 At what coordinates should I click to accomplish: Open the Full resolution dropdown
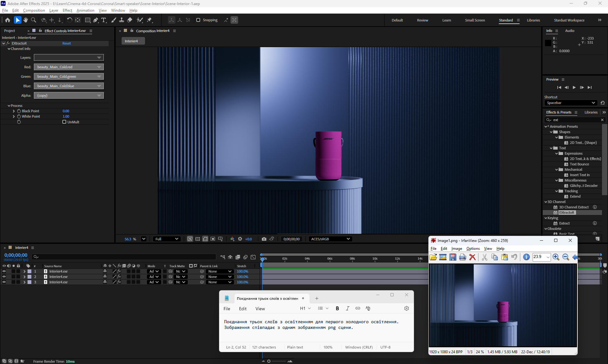click(167, 239)
